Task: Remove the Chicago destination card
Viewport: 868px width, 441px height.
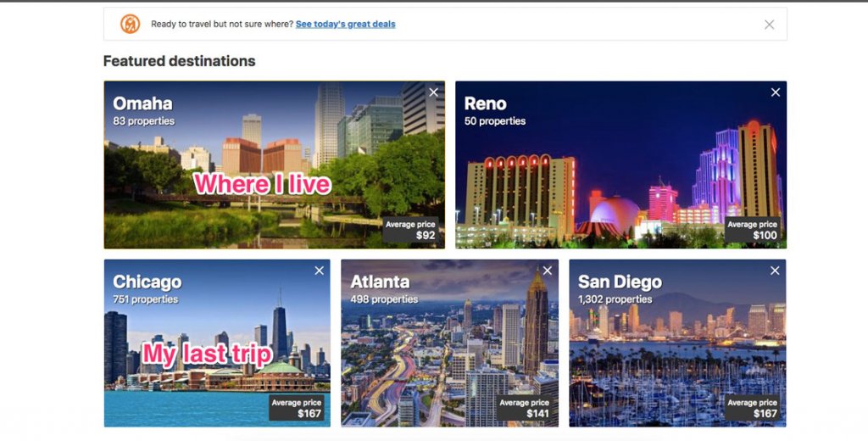Action: (x=320, y=271)
